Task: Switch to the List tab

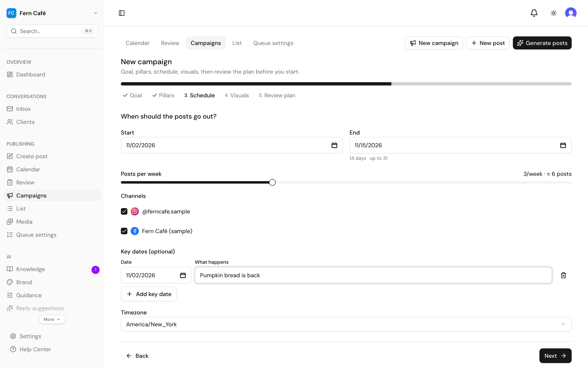Action: pyautogui.click(x=237, y=43)
